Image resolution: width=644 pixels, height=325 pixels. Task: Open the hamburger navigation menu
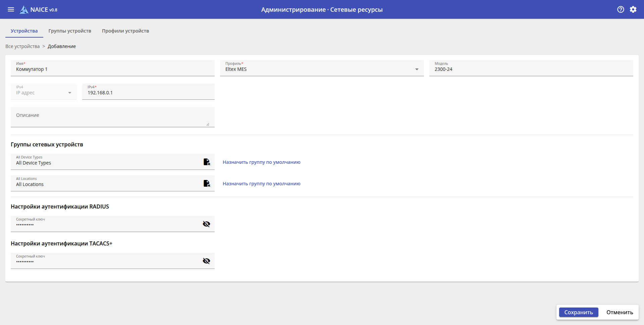pos(11,9)
